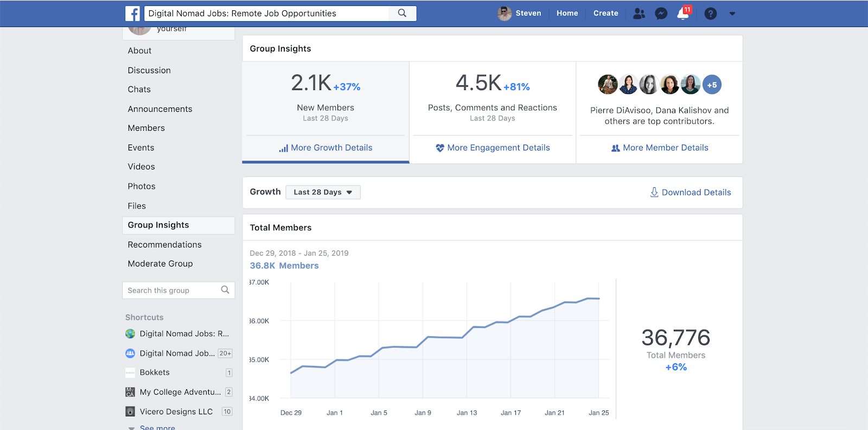Click the search magnifier button in top bar
Image resolution: width=868 pixels, height=430 pixels.
tap(402, 13)
